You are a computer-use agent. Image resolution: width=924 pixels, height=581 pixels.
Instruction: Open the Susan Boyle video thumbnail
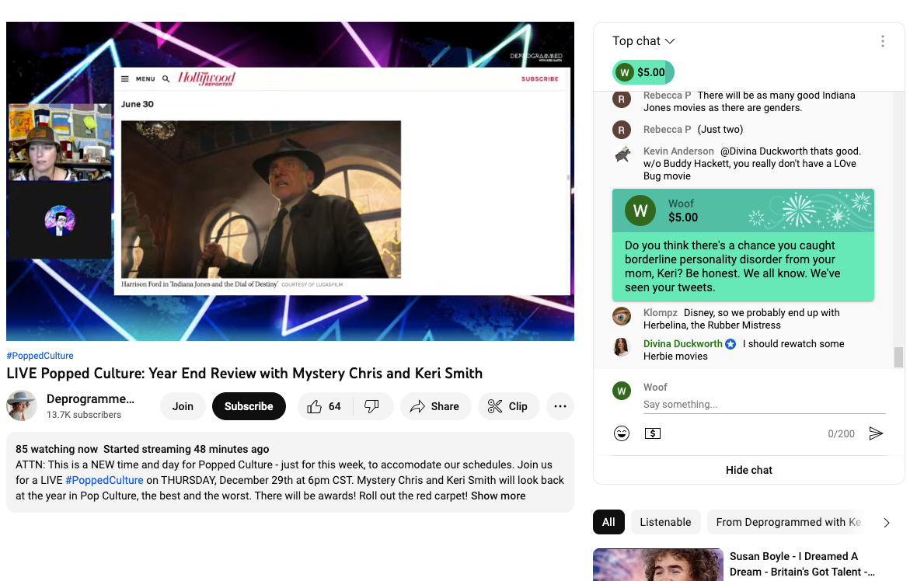pos(658,565)
